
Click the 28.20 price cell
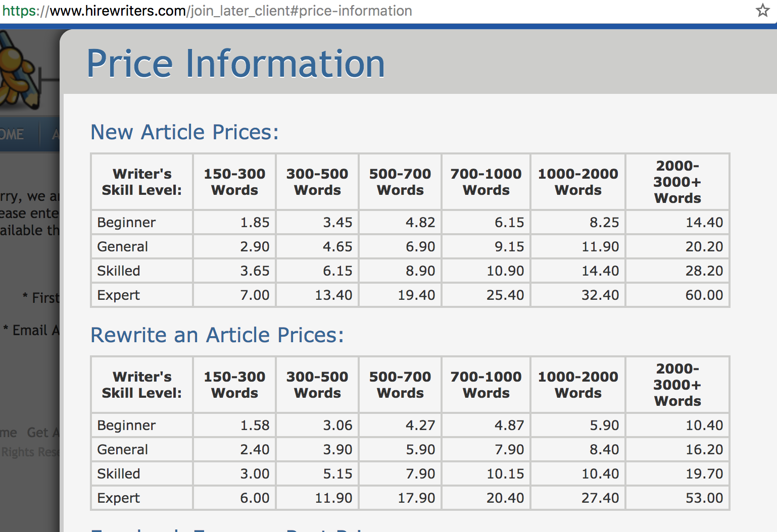(677, 271)
